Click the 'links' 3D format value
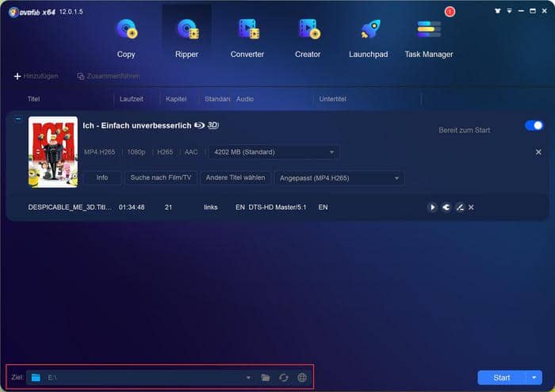555x392 pixels. click(211, 207)
